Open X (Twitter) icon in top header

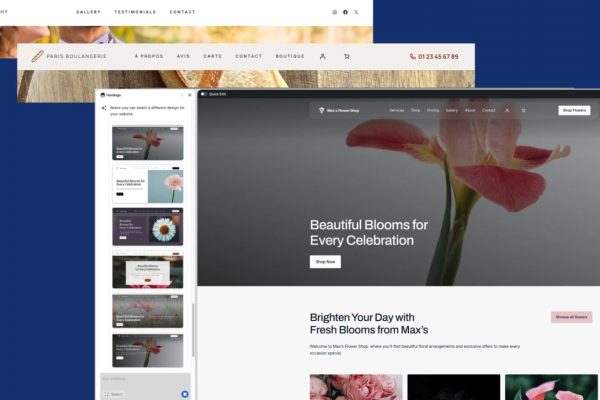point(356,12)
